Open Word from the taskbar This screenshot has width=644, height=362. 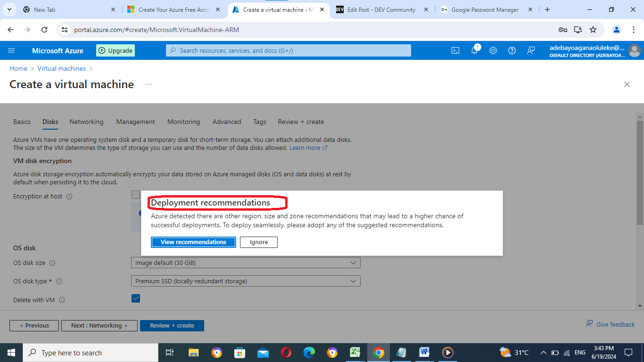click(424, 353)
